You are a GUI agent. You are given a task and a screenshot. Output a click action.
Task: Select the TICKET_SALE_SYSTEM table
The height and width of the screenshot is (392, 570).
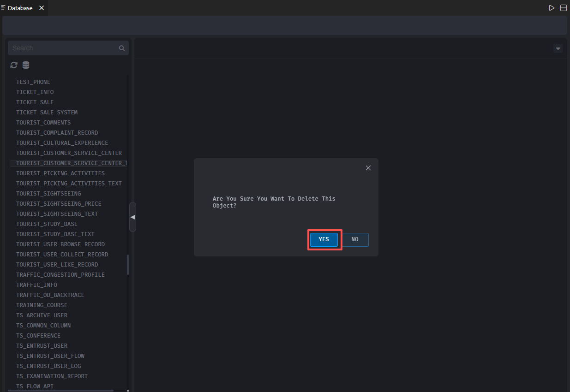47,113
